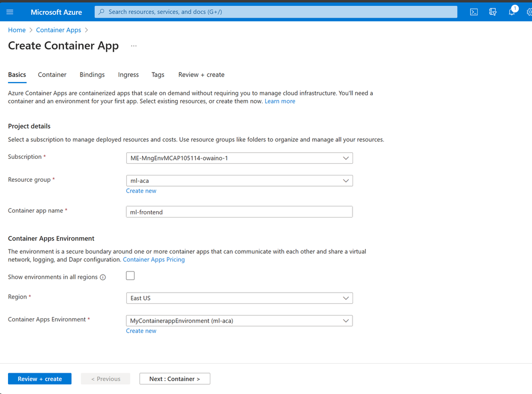
Task: Focus the search resources box
Action: point(276,12)
